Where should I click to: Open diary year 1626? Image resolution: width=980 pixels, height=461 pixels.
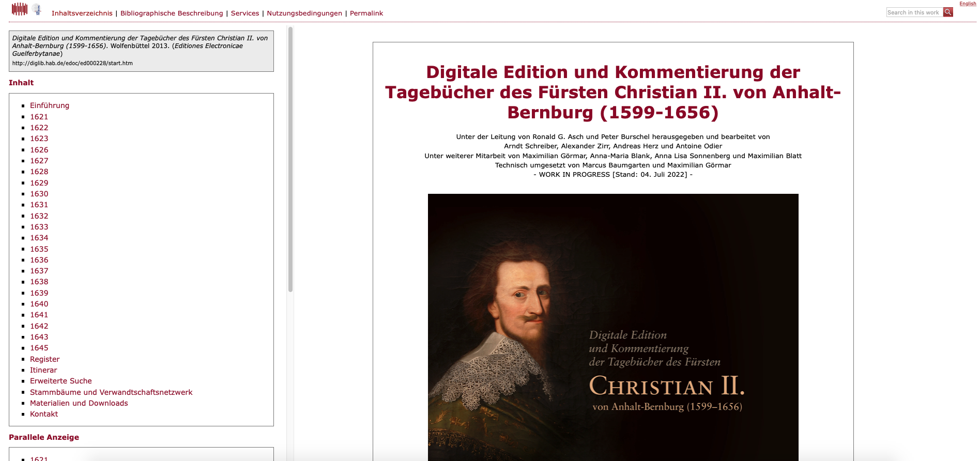[39, 150]
